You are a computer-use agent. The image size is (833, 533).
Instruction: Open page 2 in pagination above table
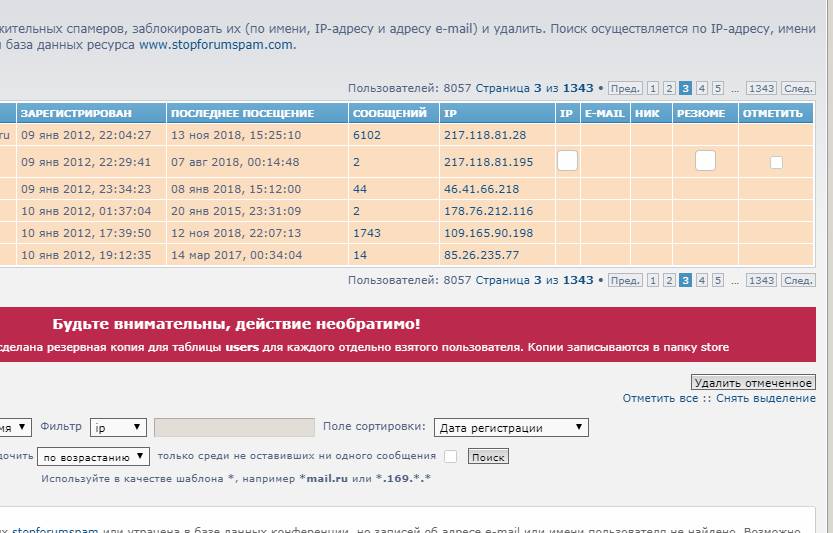[x=669, y=88]
